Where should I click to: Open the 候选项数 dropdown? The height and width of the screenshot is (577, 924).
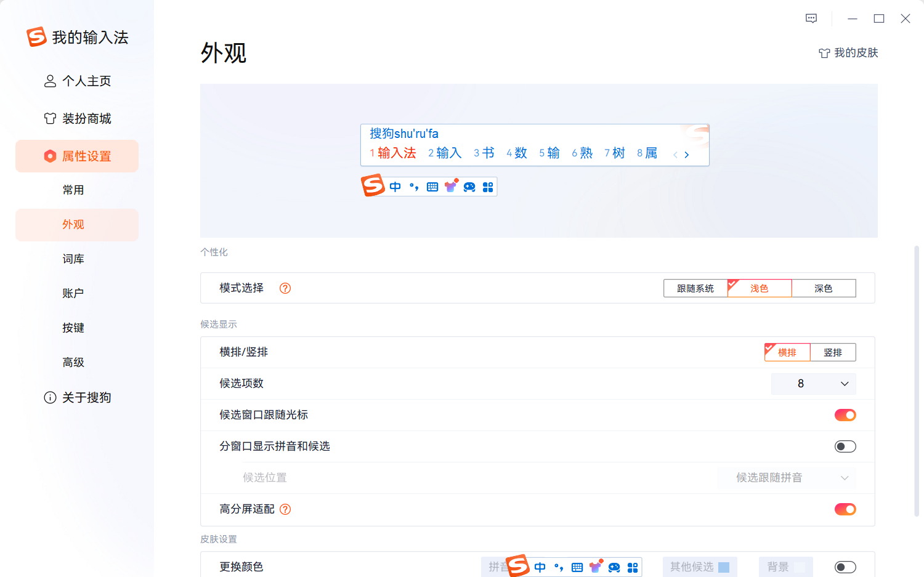814,384
